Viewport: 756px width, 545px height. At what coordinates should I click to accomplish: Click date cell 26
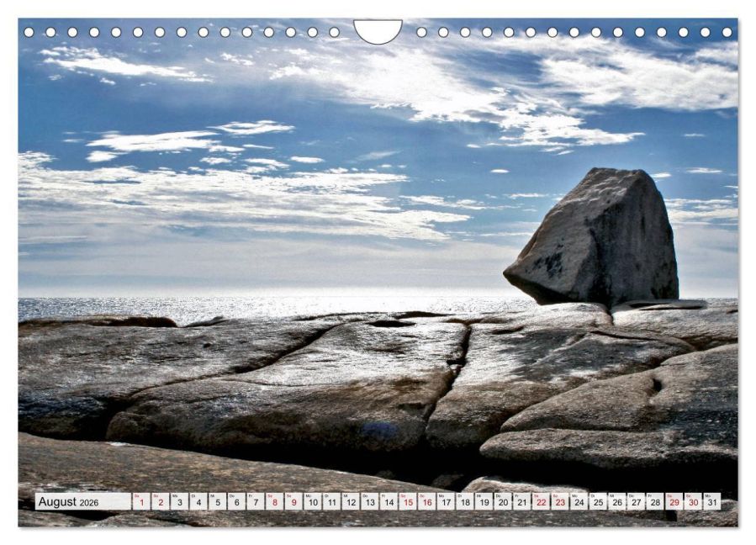(617, 501)
